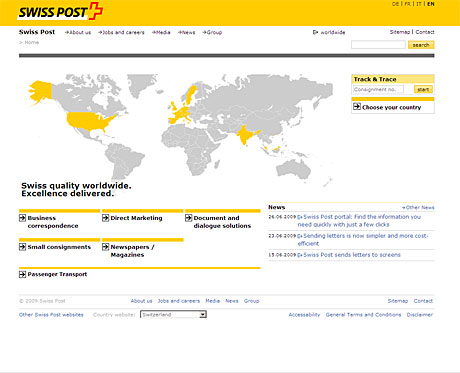Click the Home breadcrumb
The height and width of the screenshot is (373, 460).
32,42
